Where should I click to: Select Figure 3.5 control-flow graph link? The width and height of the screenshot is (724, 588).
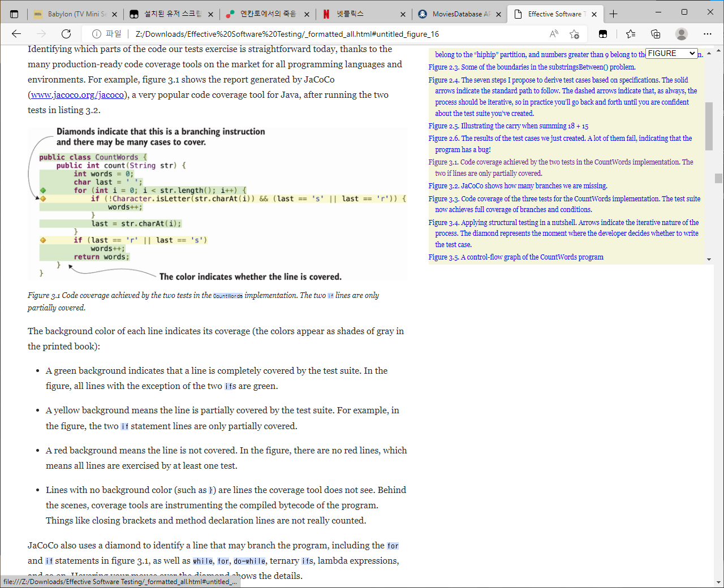click(515, 257)
